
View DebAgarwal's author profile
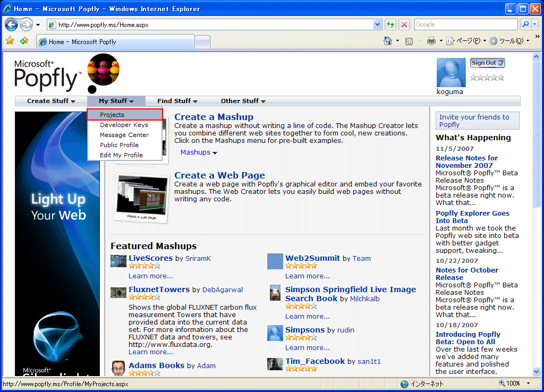[x=223, y=289]
